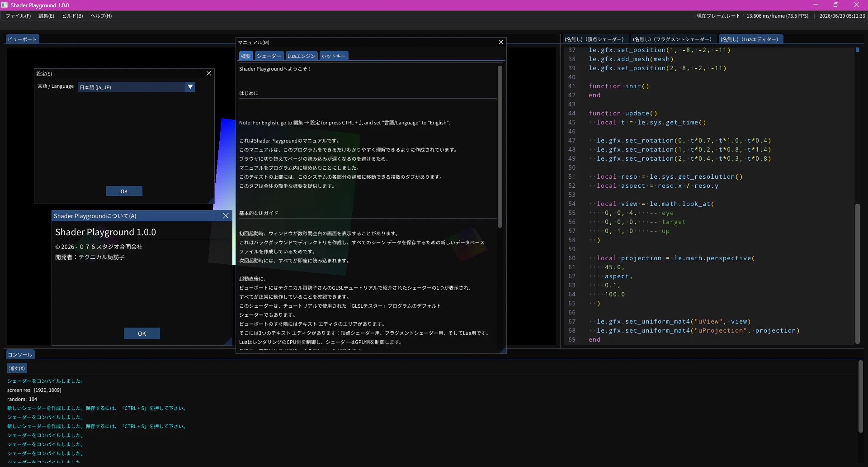Click the 'Shader Playground 1.0.0' About heading
The image size is (868, 467).
click(105, 232)
